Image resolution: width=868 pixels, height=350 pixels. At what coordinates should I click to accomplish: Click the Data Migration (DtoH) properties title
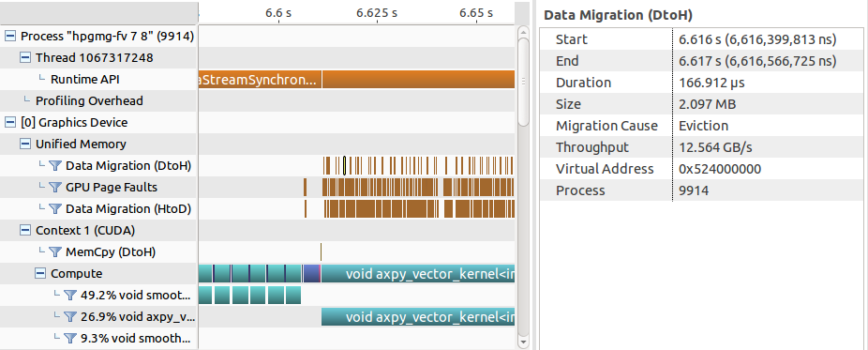coord(618,15)
